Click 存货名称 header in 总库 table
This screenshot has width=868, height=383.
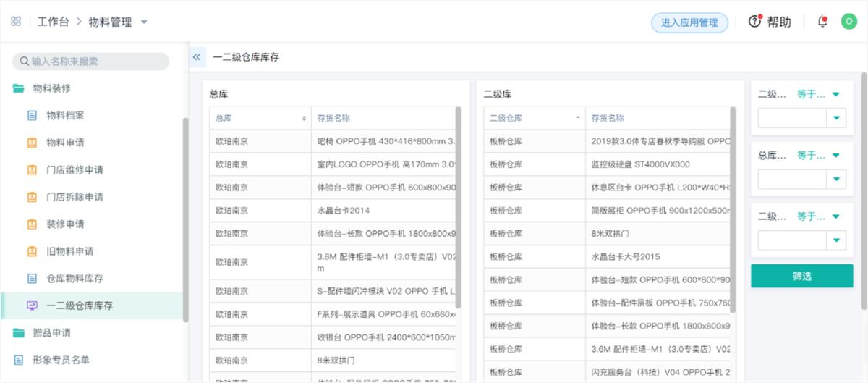[333, 118]
